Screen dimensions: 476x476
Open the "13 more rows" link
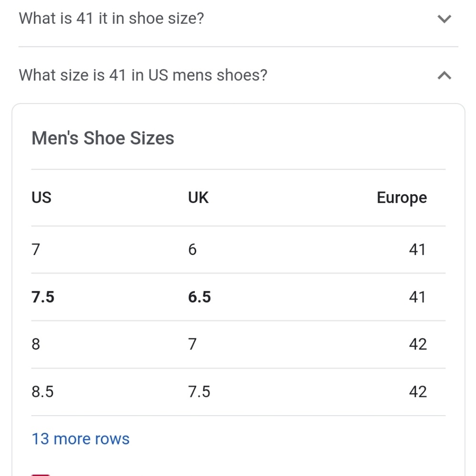click(81, 439)
